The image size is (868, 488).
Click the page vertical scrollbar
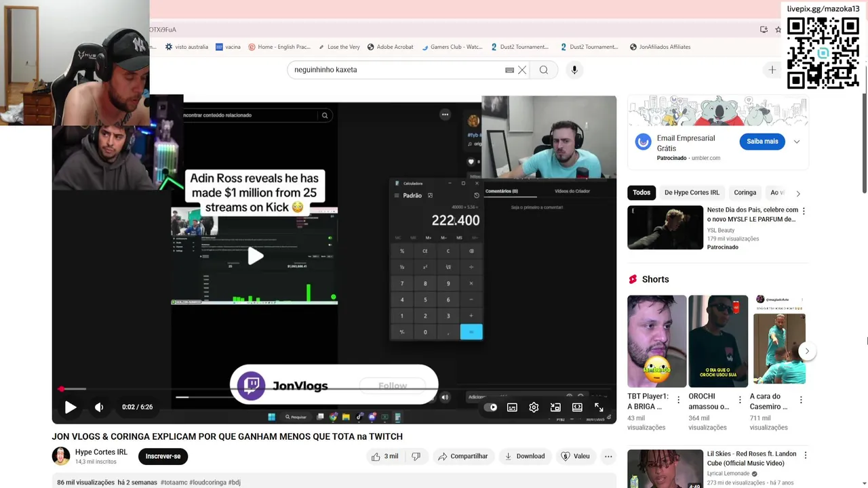(x=865, y=142)
